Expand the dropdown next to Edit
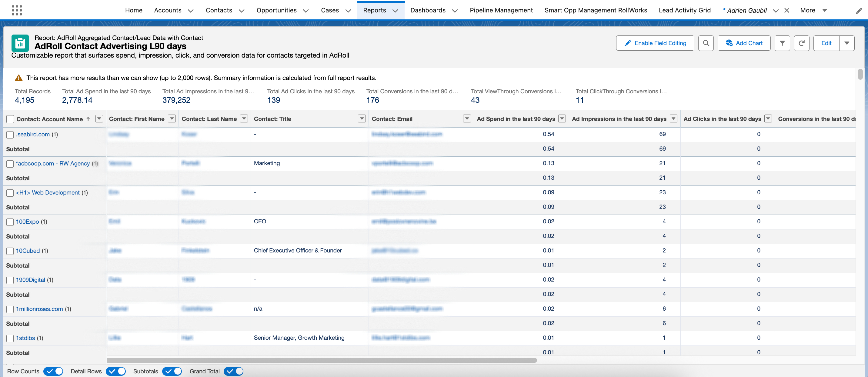This screenshot has height=377, width=868. point(846,43)
